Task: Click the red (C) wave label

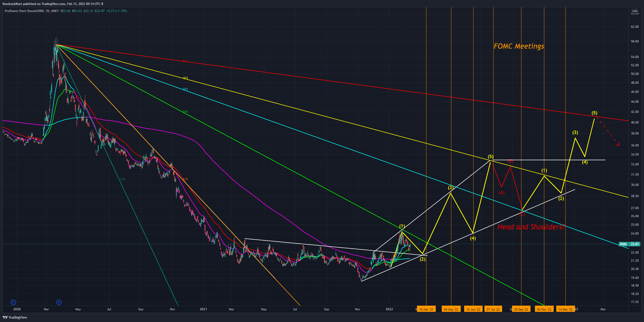Action: (x=522, y=214)
